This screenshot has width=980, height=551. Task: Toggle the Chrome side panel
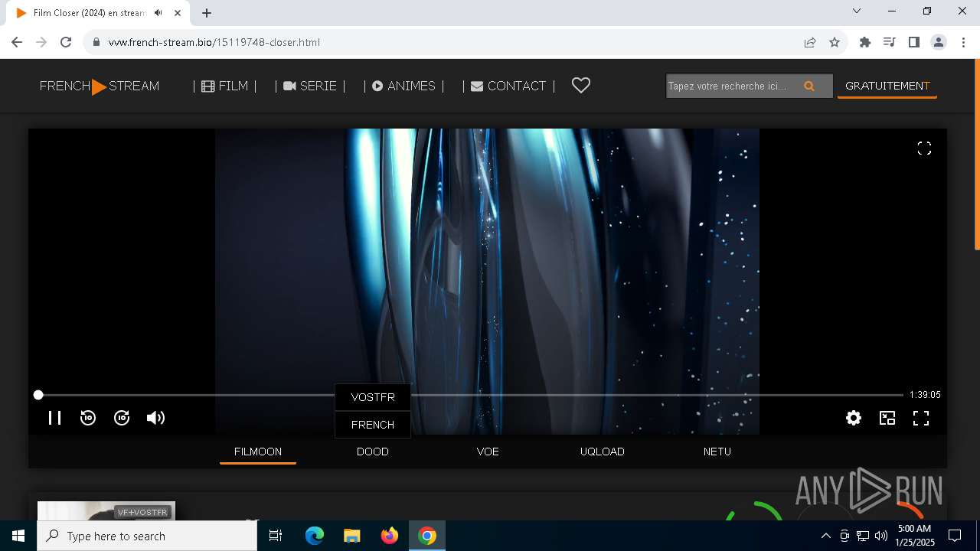tap(913, 42)
